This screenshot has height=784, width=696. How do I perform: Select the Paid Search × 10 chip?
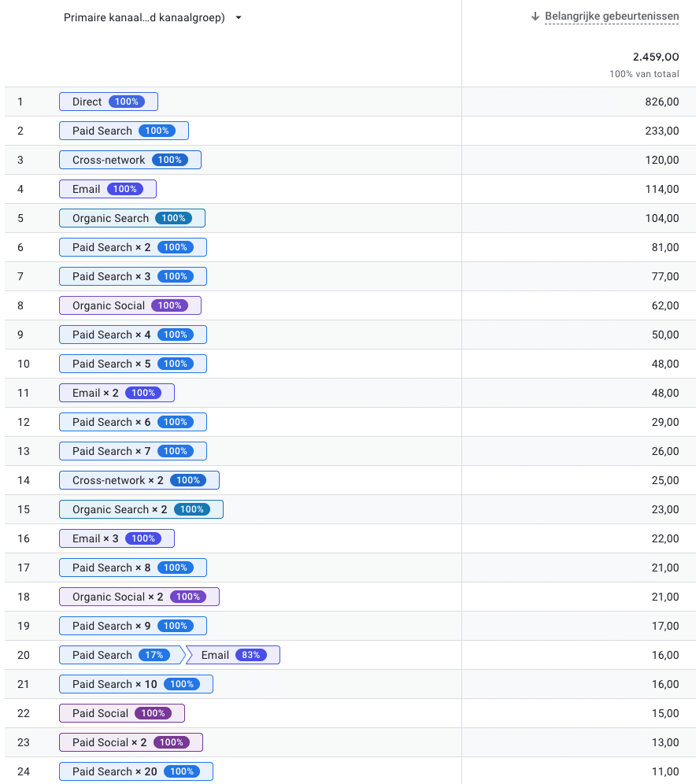[136, 684]
